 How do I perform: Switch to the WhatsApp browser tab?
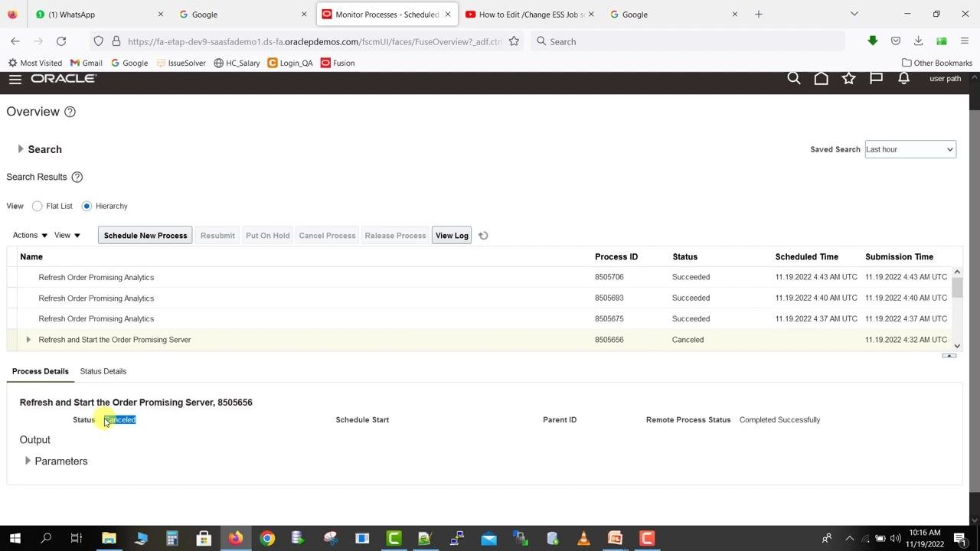pos(98,14)
